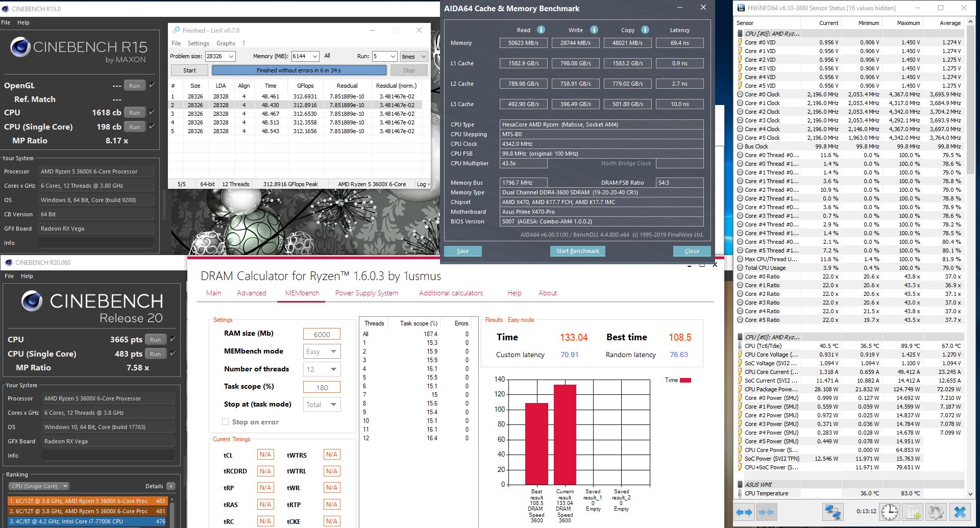Click the blue X icon in HWiNFO
The height and width of the screenshot is (528, 980).
(960, 512)
